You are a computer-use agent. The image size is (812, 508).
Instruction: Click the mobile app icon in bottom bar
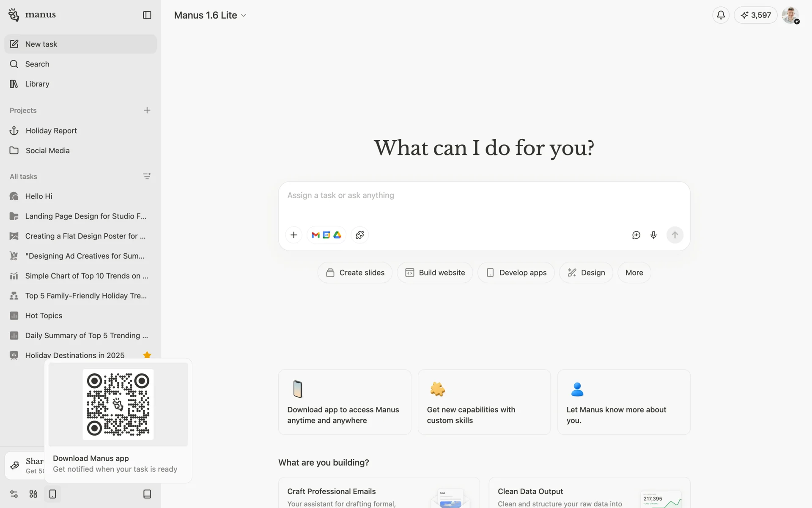click(52, 494)
